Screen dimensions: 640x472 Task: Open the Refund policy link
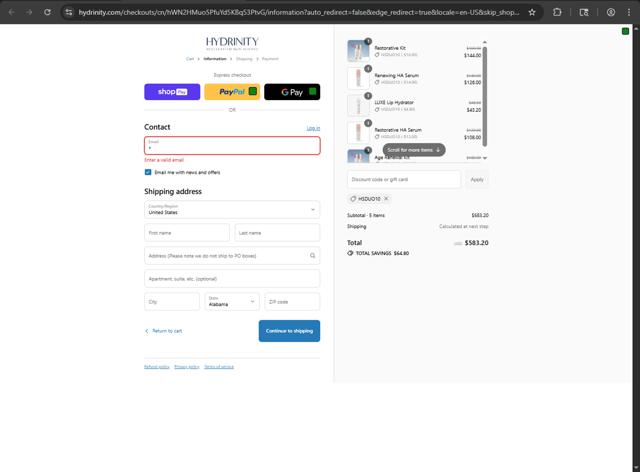pos(157,367)
